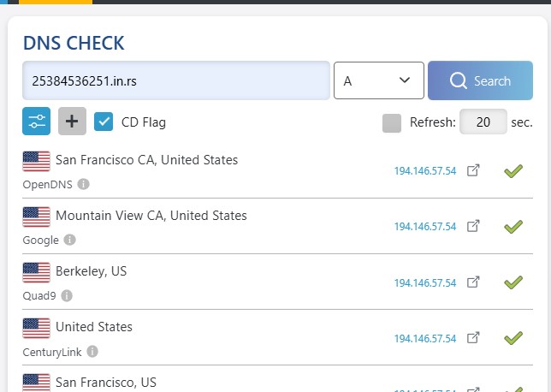Open external link icon for Quad9 result
The width and height of the screenshot is (551, 392).
473,282
